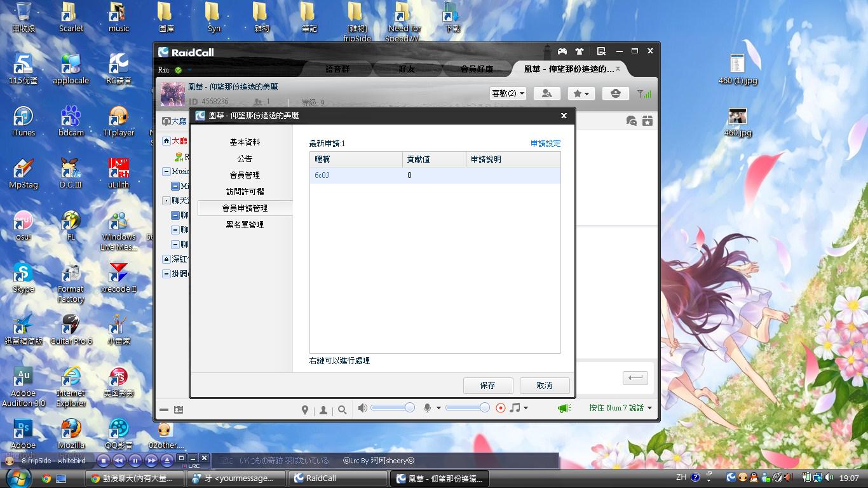Skip to the next track in music player

point(151,461)
